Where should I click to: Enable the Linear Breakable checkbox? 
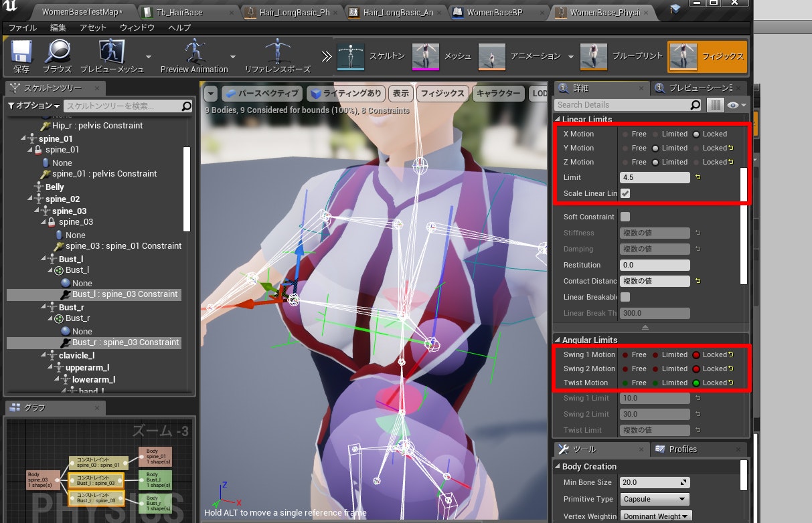point(625,297)
